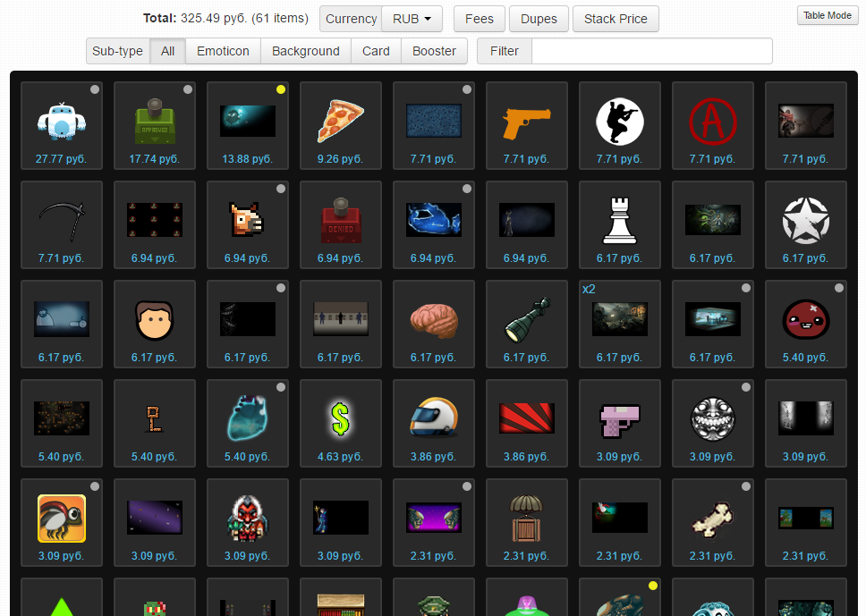866x616 pixels.
Task: Click the 9.26 руб. price label
Action: pyautogui.click(x=340, y=159)
